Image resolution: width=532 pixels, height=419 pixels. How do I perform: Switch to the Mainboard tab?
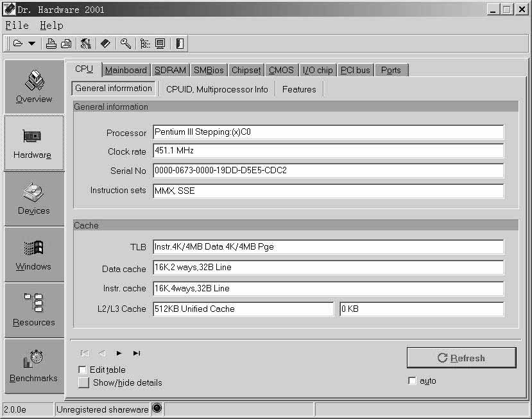(126, 70)
